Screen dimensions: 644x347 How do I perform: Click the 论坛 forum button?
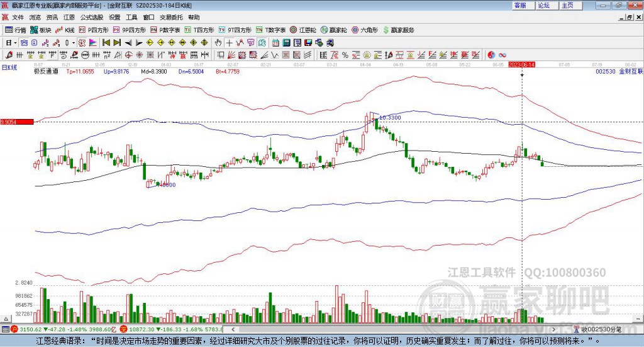(x=547, y=5)
